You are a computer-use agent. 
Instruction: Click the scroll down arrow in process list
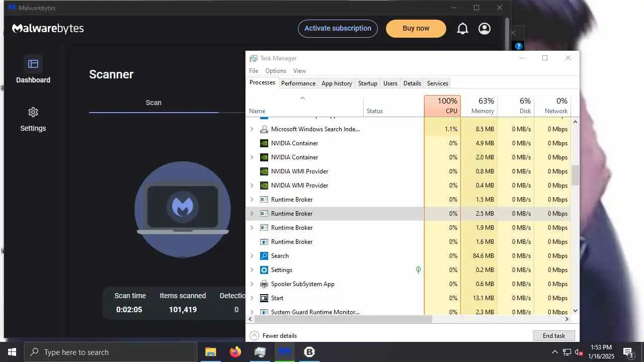coord(575,311)
